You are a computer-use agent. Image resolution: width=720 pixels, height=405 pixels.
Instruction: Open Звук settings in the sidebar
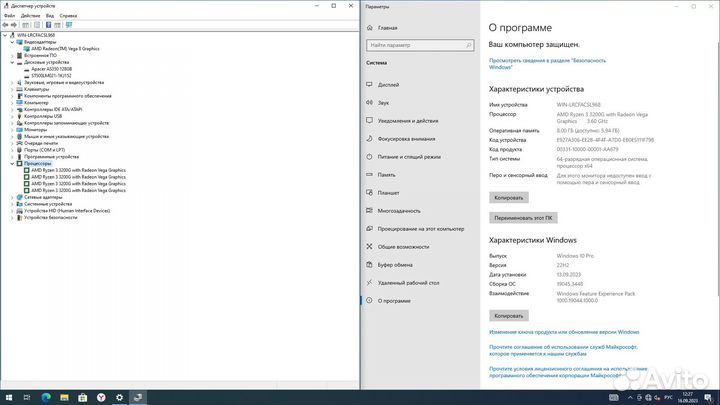pos(384,103)
